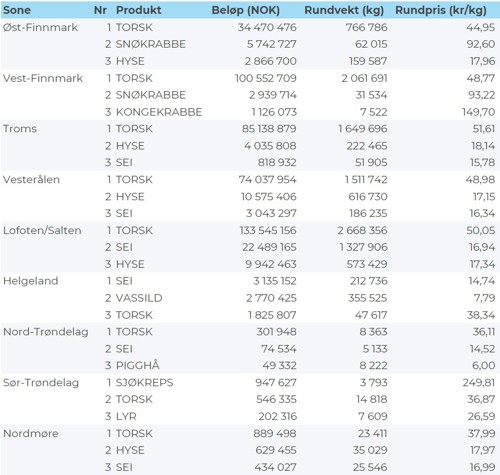The height and width of the screenshot is (475, 500).
Task: Select the Øst-Finnmark zone cell
Action: (40, 27)
